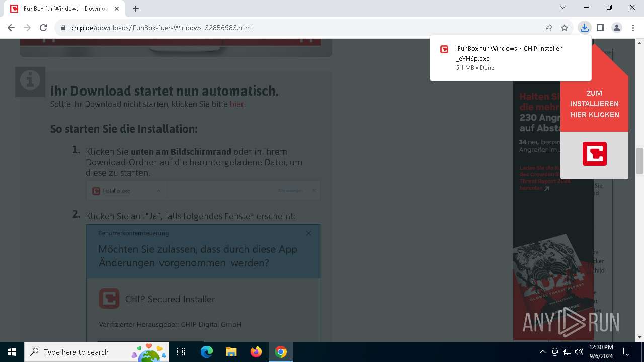Viewport: 644px width, 362px height.
Task: Click the Installer.exe example image
Action: pos(203,191)
